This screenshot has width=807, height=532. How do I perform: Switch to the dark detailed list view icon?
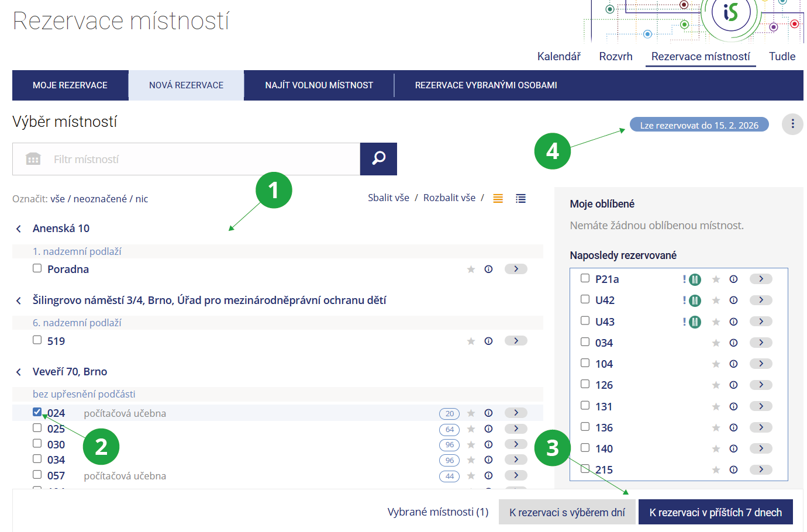coord(520,199)
